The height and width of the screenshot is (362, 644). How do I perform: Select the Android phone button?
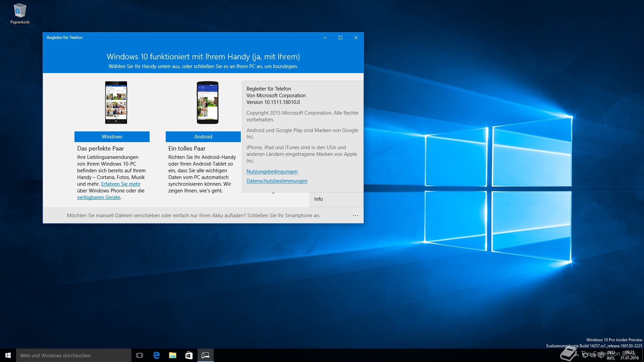[x=203, y=137]
